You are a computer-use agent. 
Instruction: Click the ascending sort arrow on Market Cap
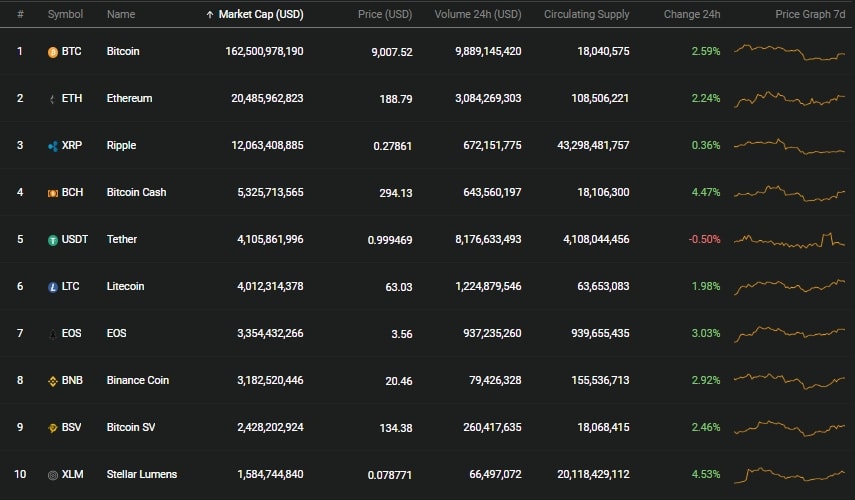click(210, 15)
